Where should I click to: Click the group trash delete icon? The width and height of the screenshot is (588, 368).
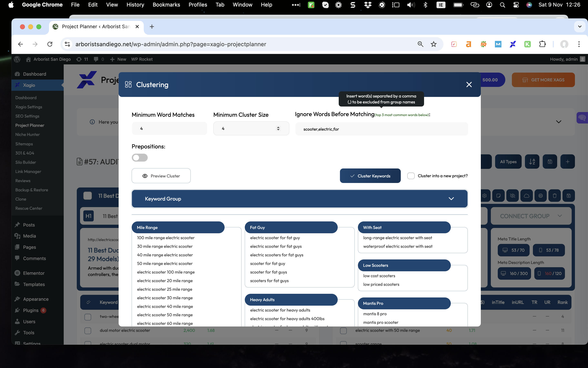555,196
